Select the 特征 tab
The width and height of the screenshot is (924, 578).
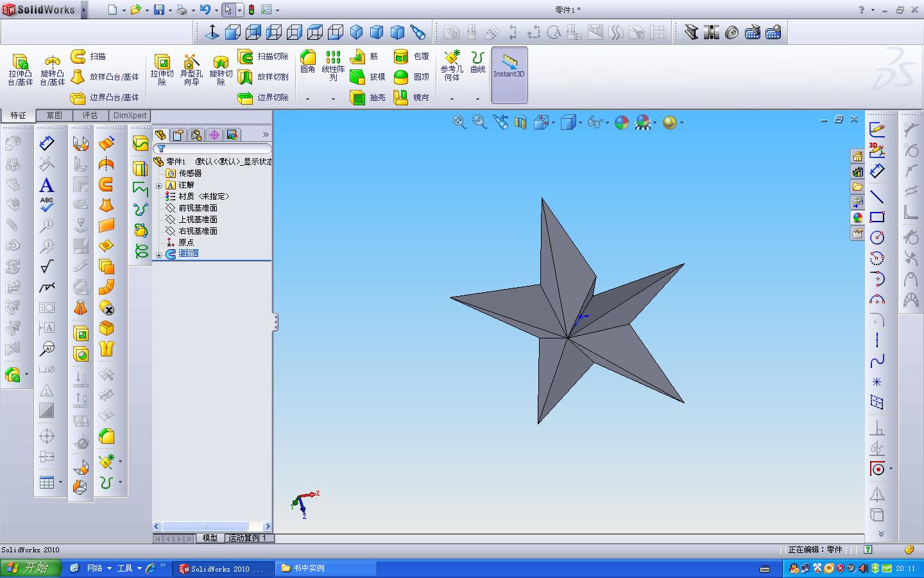(18, 116)
